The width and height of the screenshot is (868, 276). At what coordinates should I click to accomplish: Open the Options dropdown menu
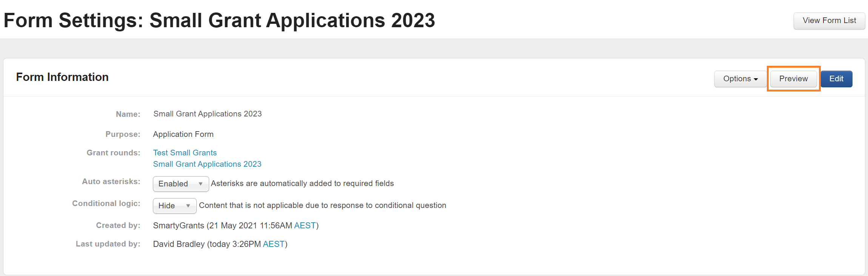[740, 79]
